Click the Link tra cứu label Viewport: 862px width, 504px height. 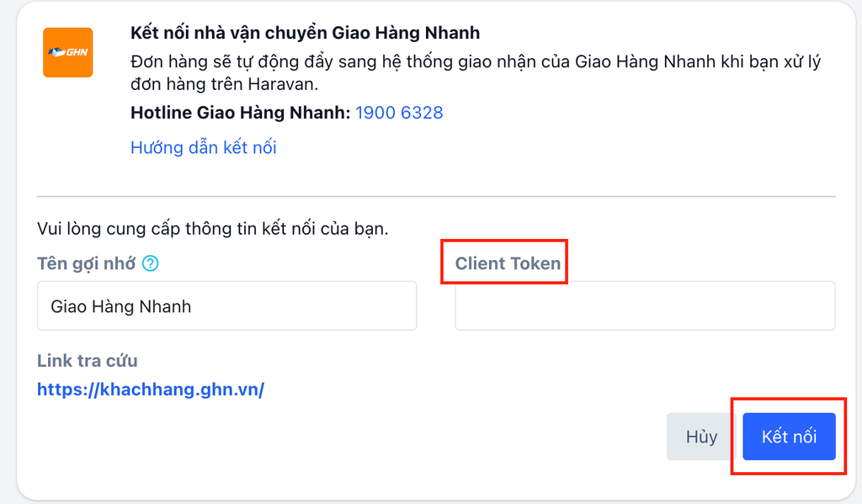(87, 361)
